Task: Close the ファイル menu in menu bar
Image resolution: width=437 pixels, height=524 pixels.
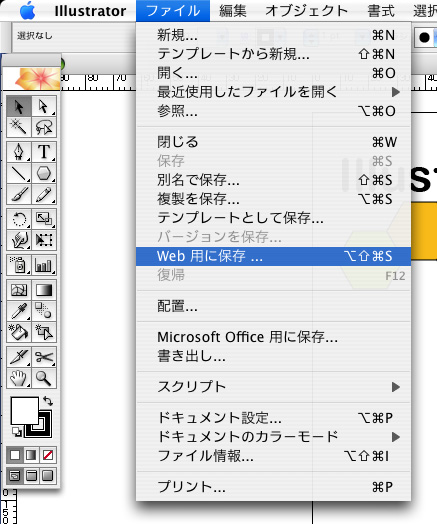Action: [173, 11]
